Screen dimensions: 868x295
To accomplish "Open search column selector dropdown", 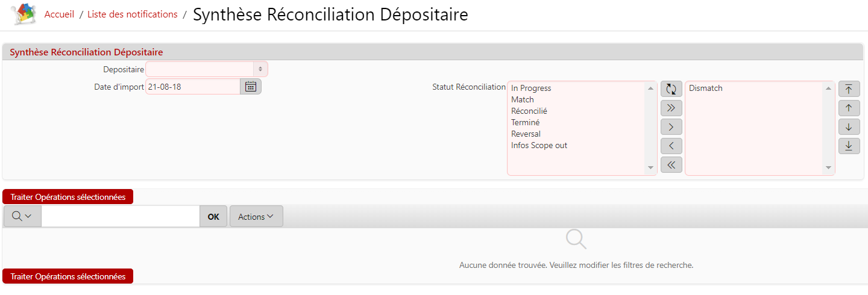I will [x=22, y=217].
